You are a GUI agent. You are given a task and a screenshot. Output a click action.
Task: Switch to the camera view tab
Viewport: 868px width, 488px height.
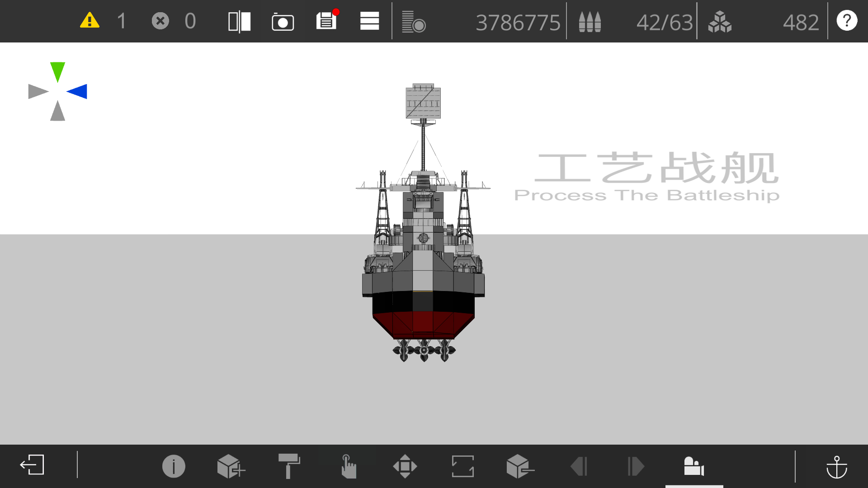pyautogui.click(x=694, y=466)
